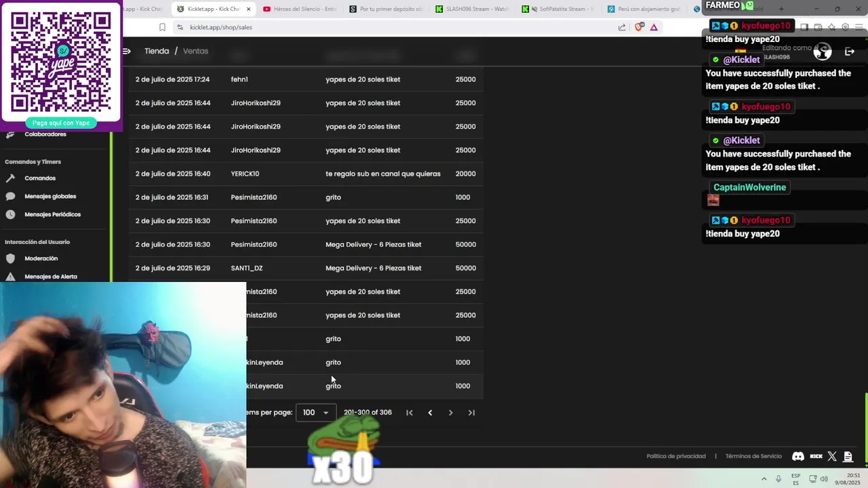868x488 pixels.
Task: Open the Discord link in footer
Action: (x=798, y=456)
